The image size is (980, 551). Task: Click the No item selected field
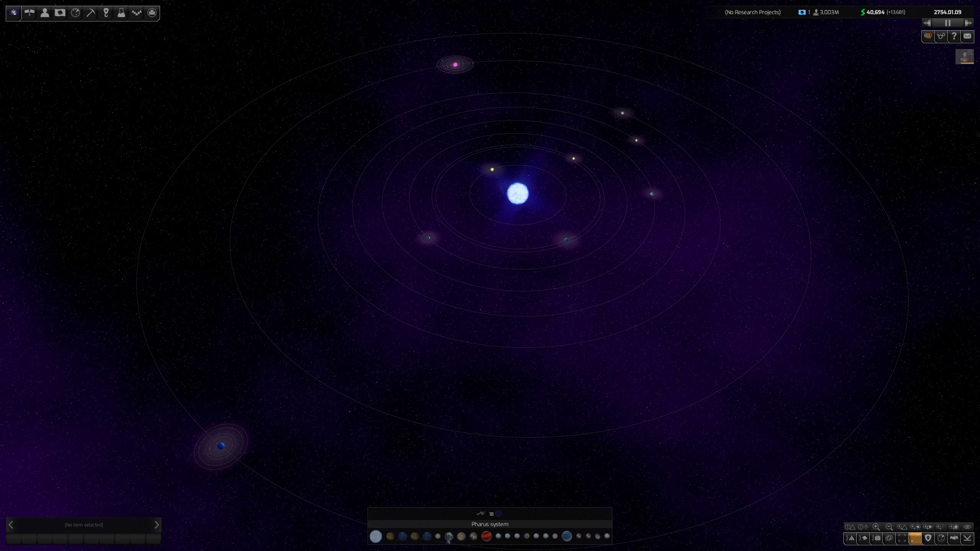pos(84,525)
